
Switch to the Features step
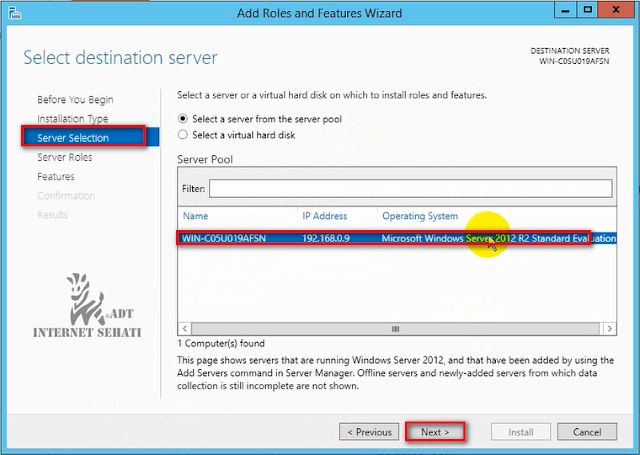click(56, 176)
